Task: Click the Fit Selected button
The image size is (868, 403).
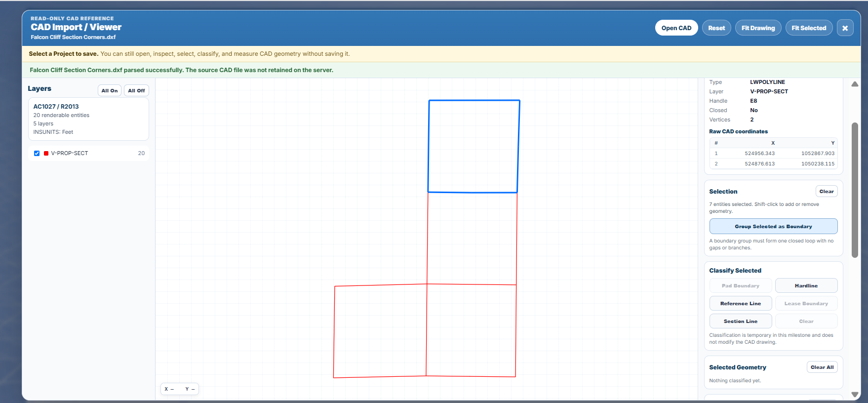Action: [x=809, y=28]
